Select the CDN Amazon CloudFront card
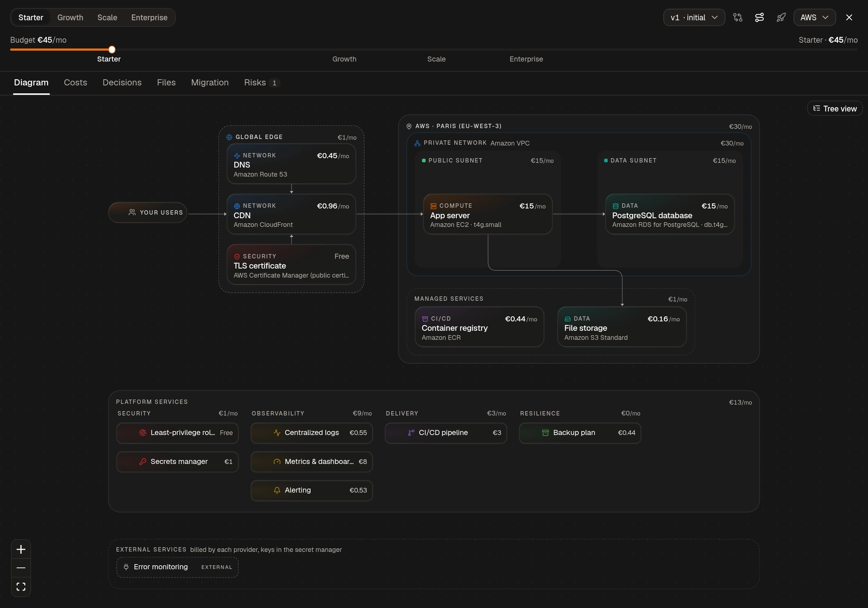 [291, 214]
